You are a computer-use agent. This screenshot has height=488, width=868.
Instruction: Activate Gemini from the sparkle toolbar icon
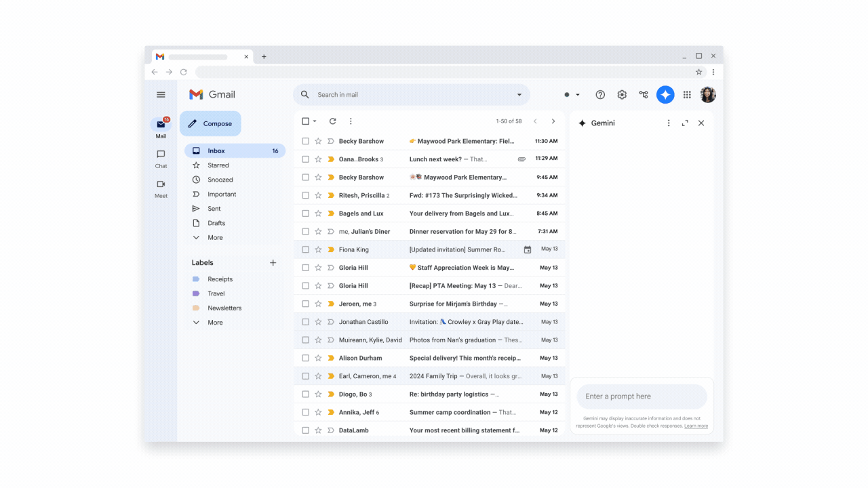pos(665,94)
